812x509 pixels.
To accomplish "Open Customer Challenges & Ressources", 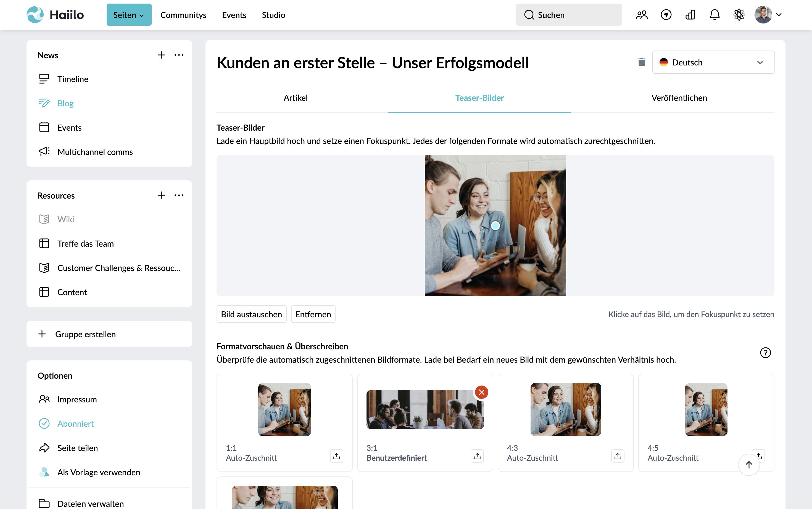I will coord(109,268).
